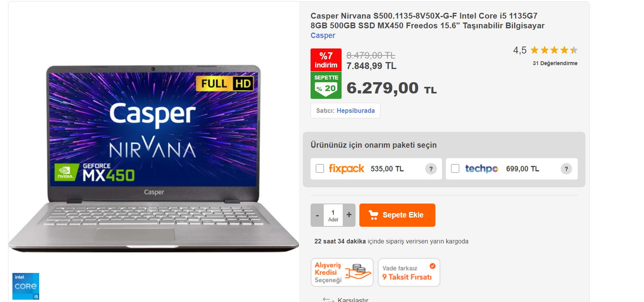Screen dimensions: 644x302
Task: Click the fixpack help question mark icon
Action: pos(431,169)
